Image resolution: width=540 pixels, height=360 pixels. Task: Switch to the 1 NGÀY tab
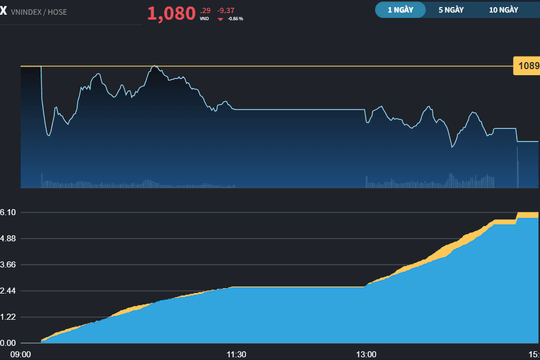tap(400, 10)
